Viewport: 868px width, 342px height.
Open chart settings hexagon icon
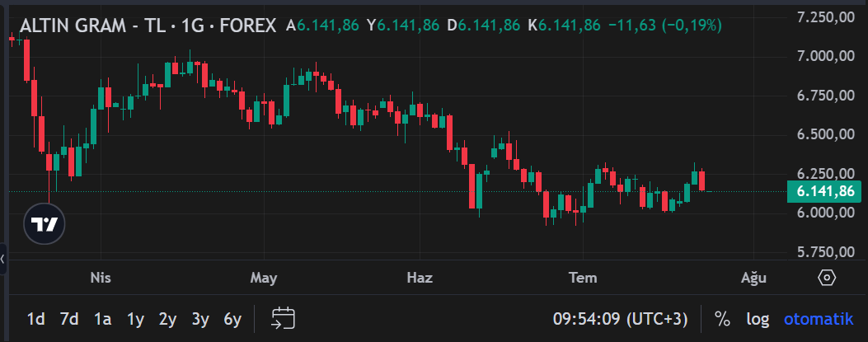point(827,278)
